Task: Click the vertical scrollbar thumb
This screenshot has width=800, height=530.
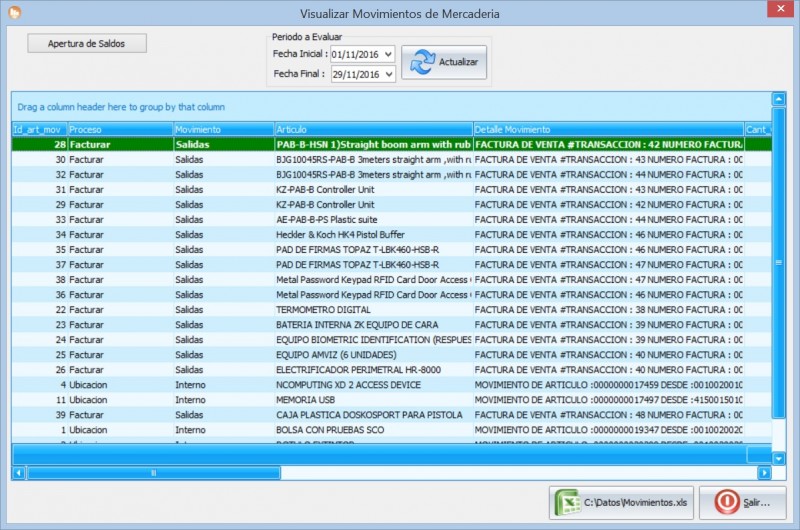Action: tap(779, 262)
